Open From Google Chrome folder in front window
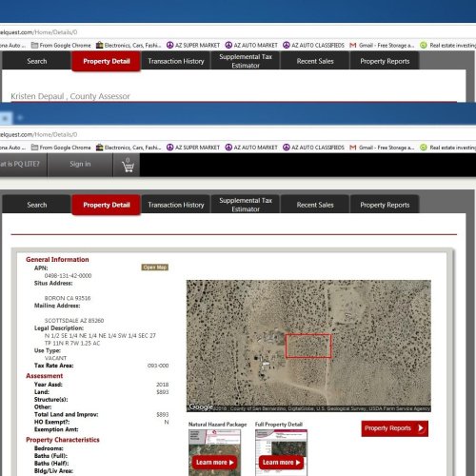This screenshot has width=476, height=476. [61, 148]
